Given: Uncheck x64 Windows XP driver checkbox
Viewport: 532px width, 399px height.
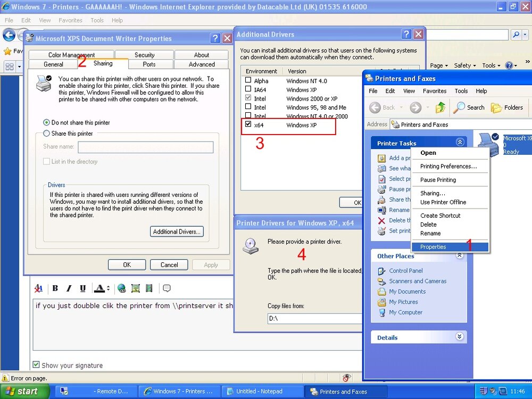Looking at the screenshot, I should coord(248,124).
